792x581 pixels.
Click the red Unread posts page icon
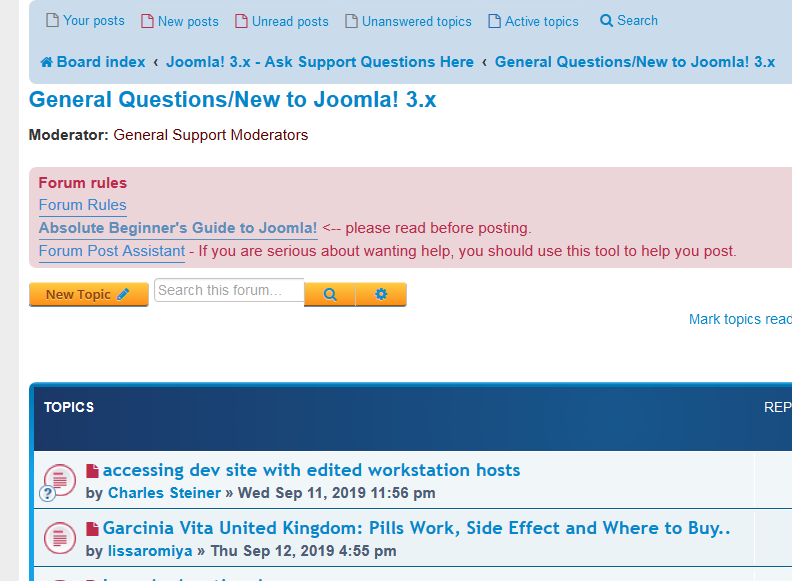coord(241,21)
